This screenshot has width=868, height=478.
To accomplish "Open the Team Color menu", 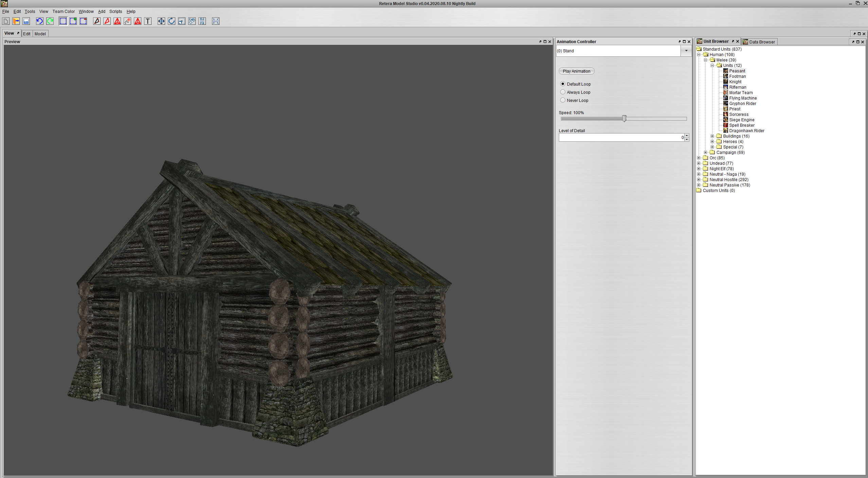I will [64, 12].
